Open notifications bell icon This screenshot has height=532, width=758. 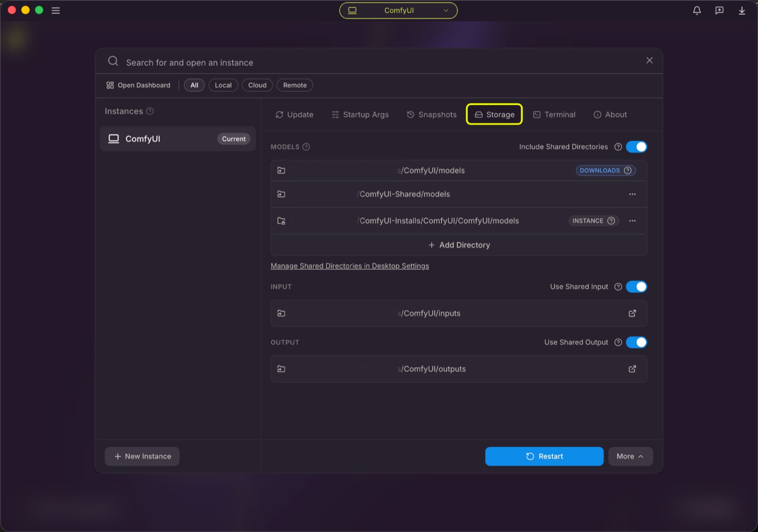pos(697,10)
